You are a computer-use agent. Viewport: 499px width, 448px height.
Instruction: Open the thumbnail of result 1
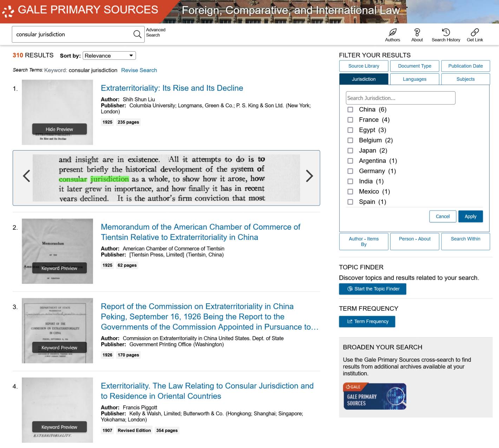pos(57,112)
